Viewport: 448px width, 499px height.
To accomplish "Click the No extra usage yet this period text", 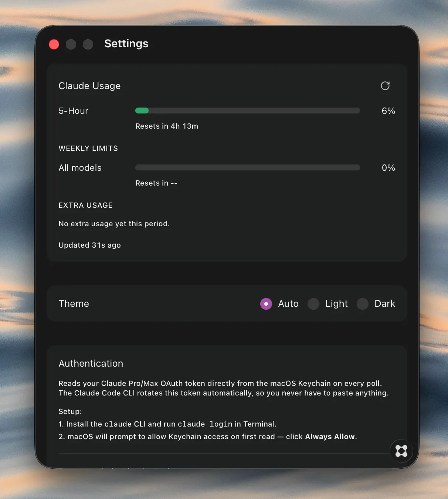I will (x=114, y=224).
